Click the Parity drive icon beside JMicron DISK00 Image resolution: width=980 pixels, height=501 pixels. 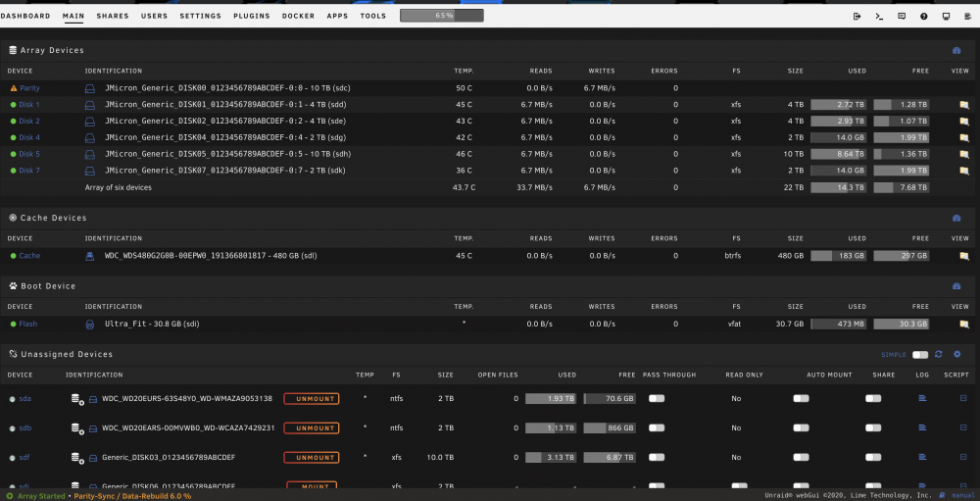point(90,89)
